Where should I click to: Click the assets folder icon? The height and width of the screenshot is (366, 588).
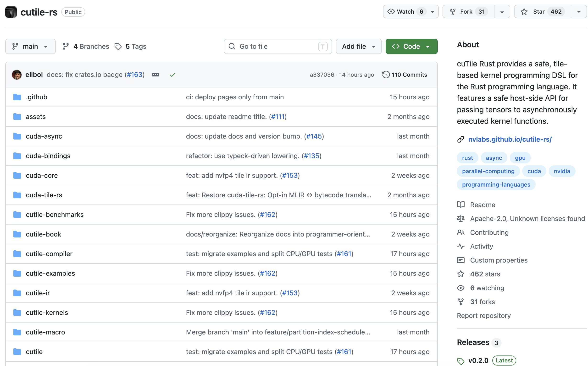pos(17,117)
